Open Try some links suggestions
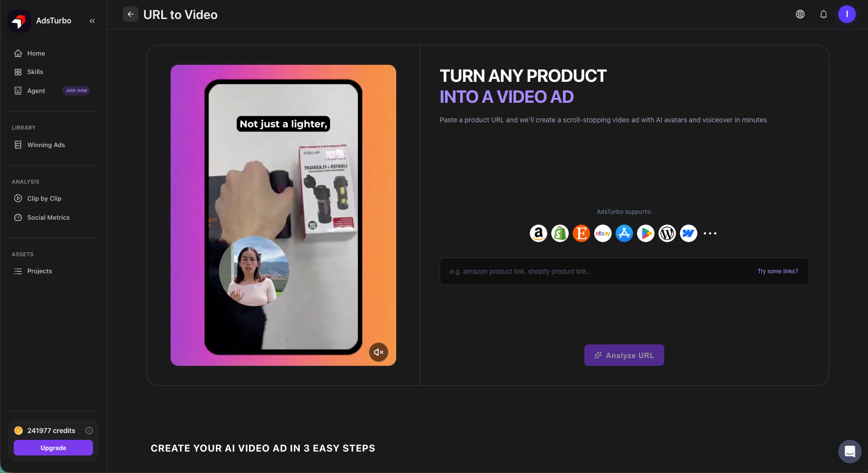Image resolution: width=868 pixels, height=473 pixels. click(777, 271)
